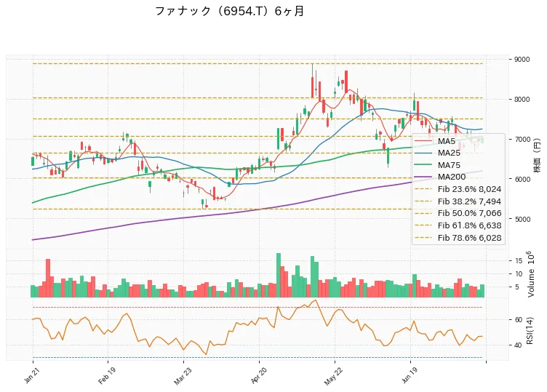
Task: Click the chart title ファナック（6954.T）6ヶ月
Action: pyautogui.click(x=229, y=11)
